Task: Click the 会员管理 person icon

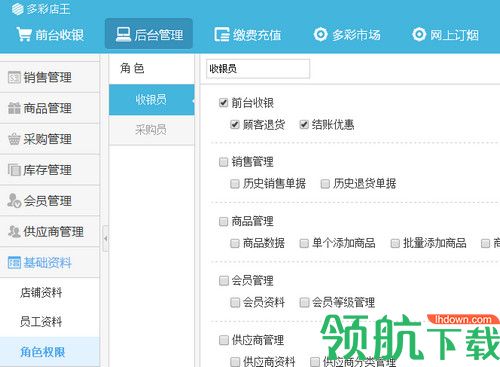Action: [x=14, y=201]
